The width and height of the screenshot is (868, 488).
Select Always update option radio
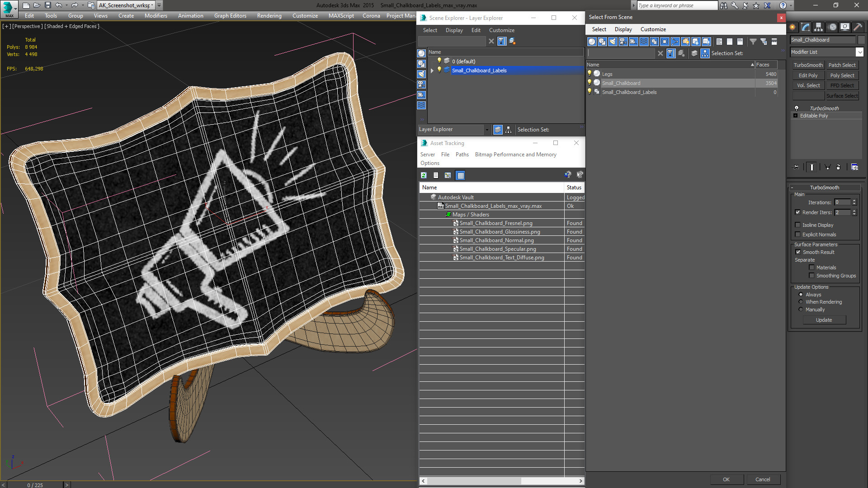[x=801, y=295]
